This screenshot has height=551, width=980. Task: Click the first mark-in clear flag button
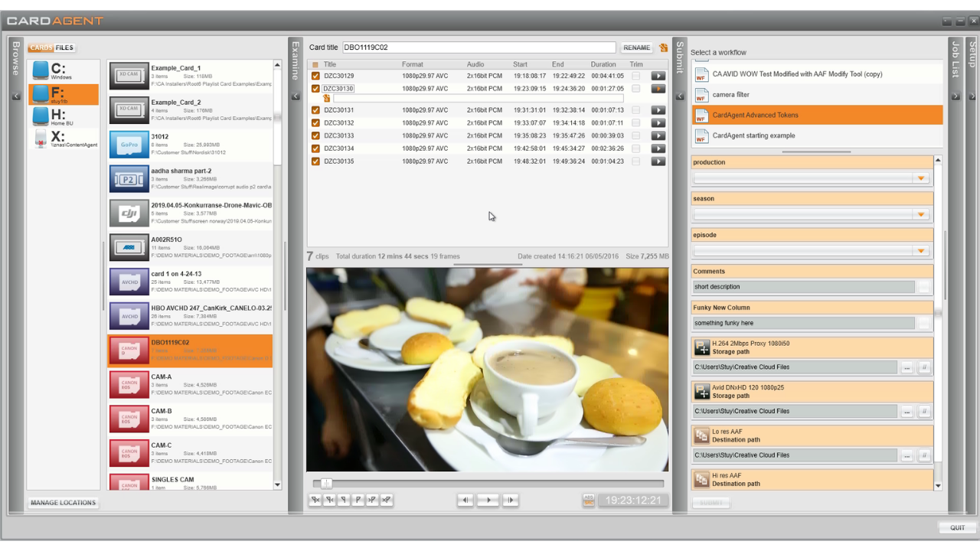click(x=315, y=500)
